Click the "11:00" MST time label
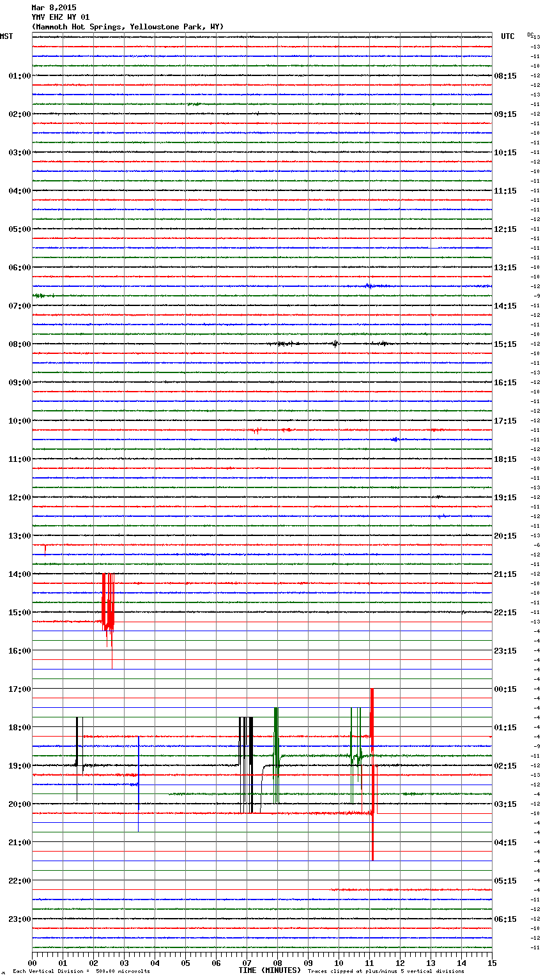 tap(20, 459)
